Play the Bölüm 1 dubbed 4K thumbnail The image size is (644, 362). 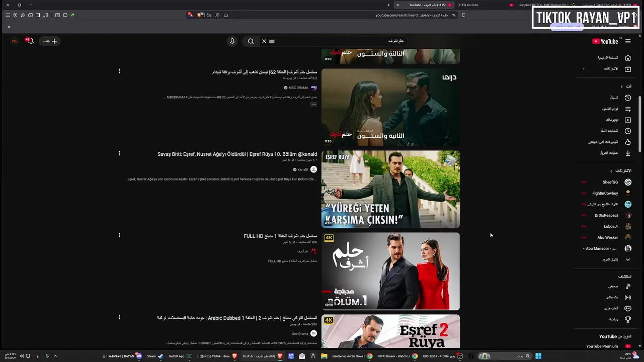390,271
